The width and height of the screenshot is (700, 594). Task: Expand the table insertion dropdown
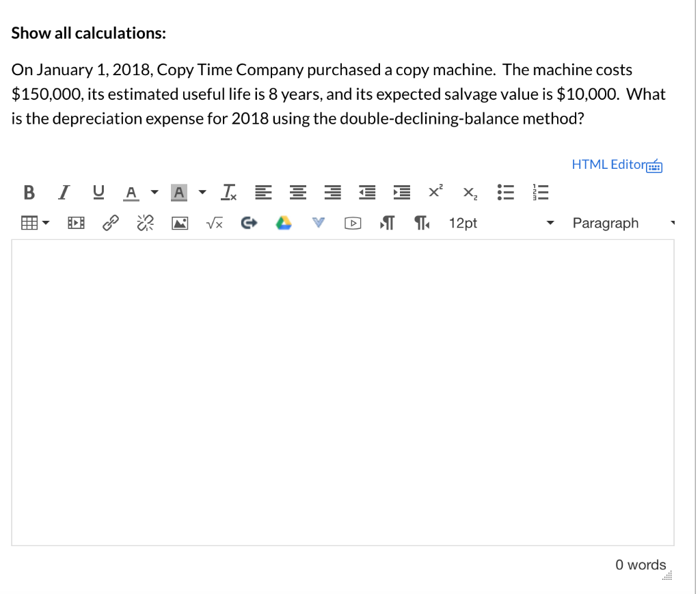click(45, 222)
